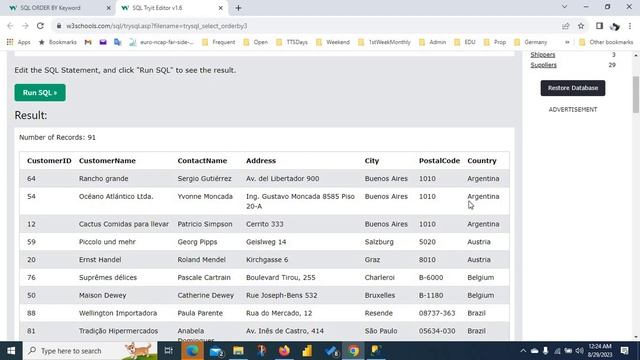Toggle browser side panel icon
The height and width of the screenshot is (360, 640).
pos(599,26)
